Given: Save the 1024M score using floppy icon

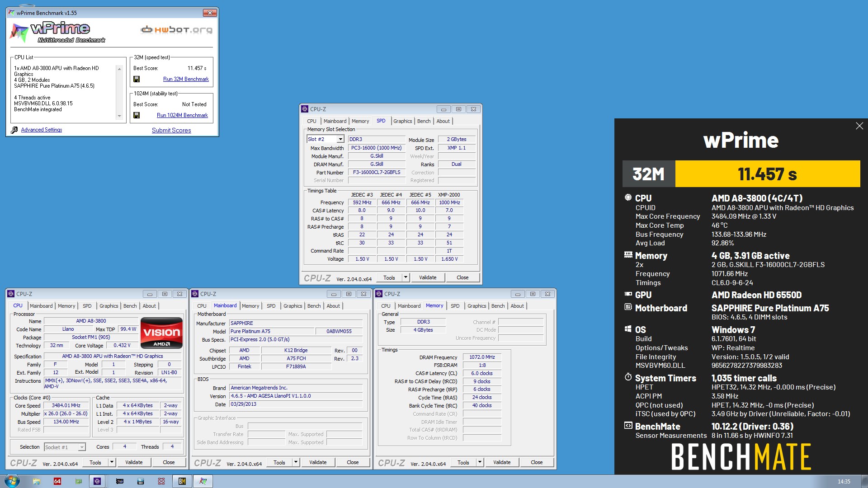Looking at the screenshot, I should click(x=137, y=115).
